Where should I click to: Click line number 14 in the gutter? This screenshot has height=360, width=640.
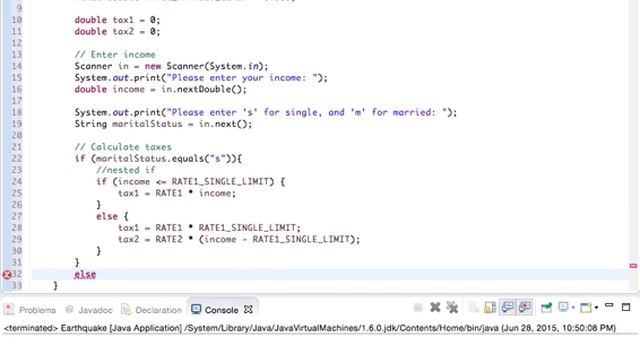pyautogui.click(x=17, y=66)
